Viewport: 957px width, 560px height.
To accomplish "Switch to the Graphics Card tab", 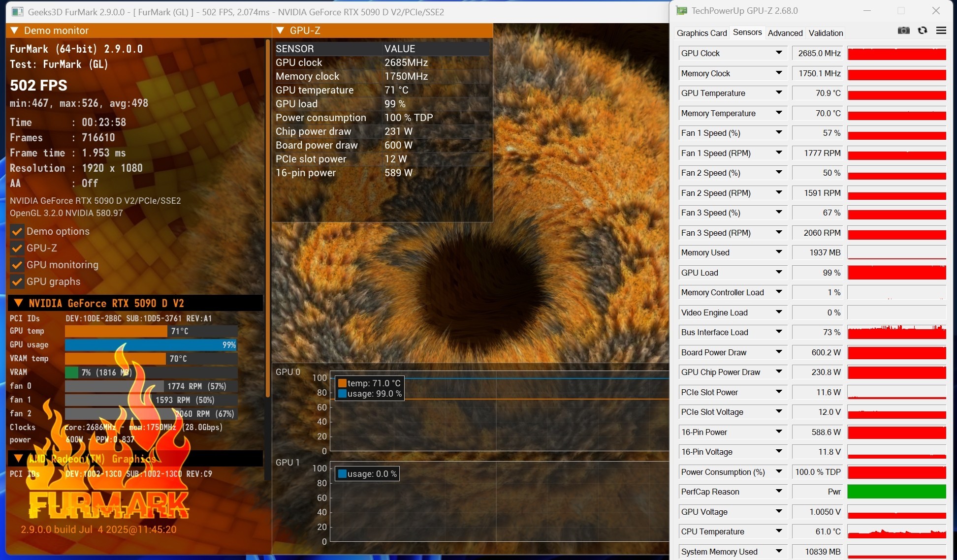I will click(701, 33).
